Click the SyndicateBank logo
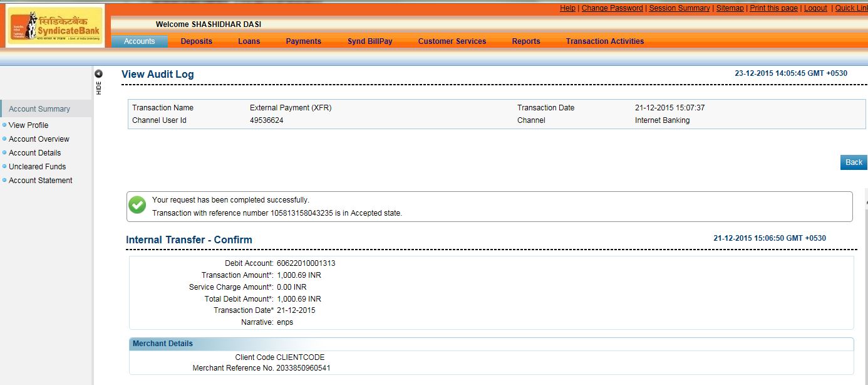 coord(55,26)
